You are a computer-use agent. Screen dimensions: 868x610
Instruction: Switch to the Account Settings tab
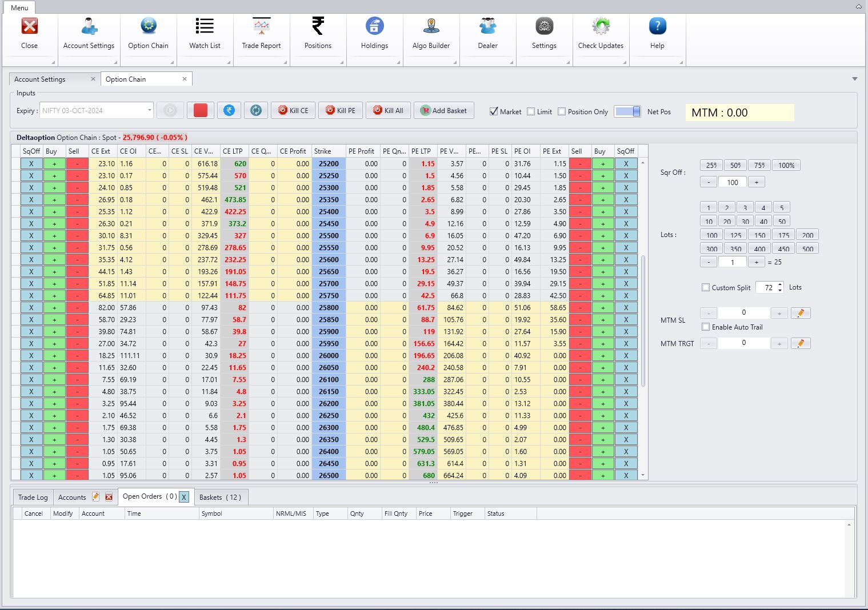click(40, 79)
